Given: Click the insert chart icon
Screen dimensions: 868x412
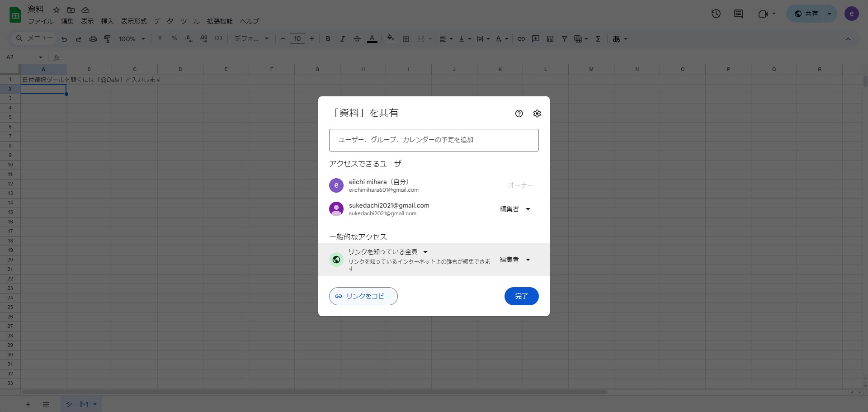Looking at the screenshot, I should click(x=550, y=39).
